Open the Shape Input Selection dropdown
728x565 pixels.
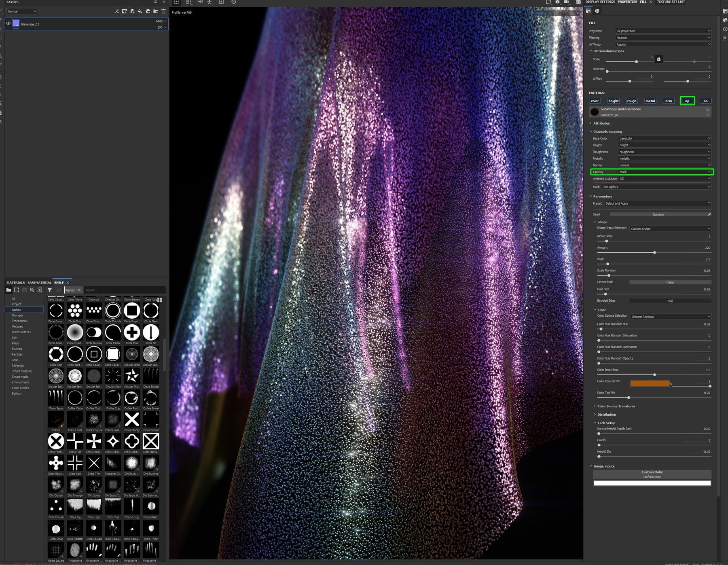pos(670,229)
